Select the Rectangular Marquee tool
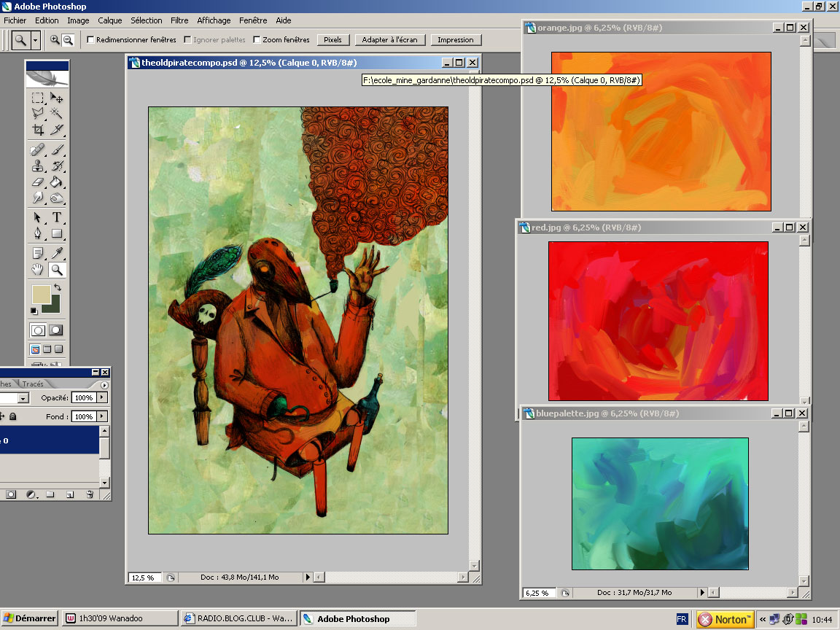This screenshot has height=630, width=840. (37, 98)
